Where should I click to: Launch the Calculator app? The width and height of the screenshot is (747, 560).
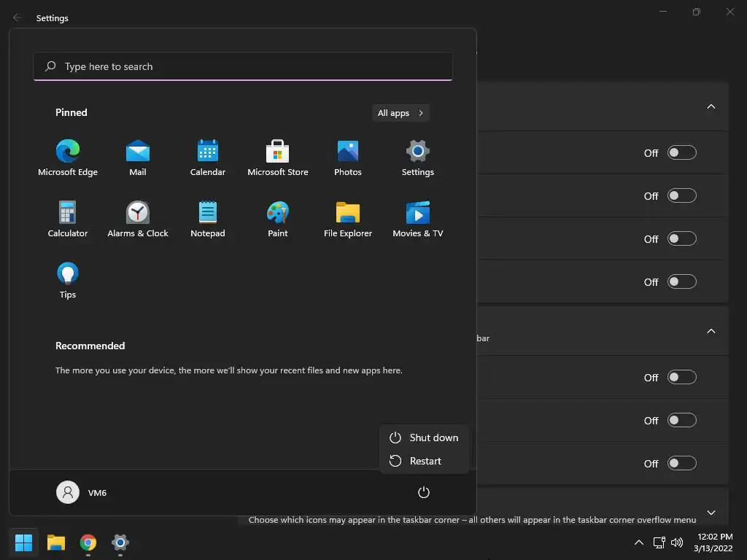(68, 219)
